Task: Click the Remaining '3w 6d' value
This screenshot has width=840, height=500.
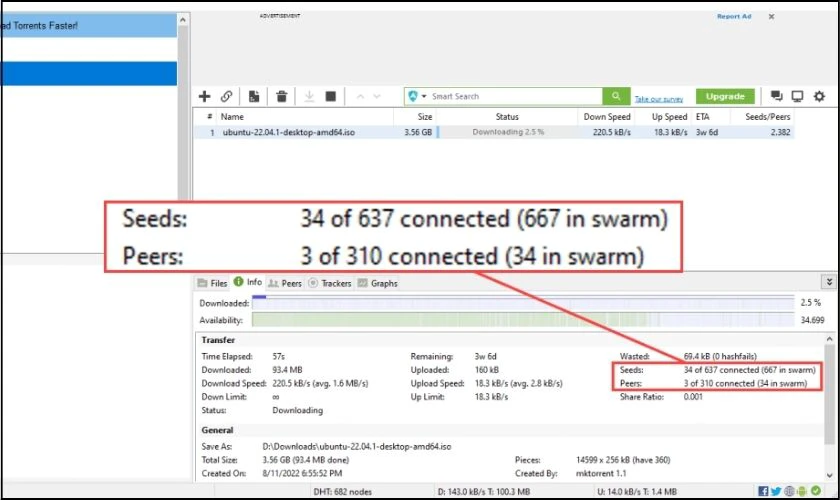Action: 485,356
